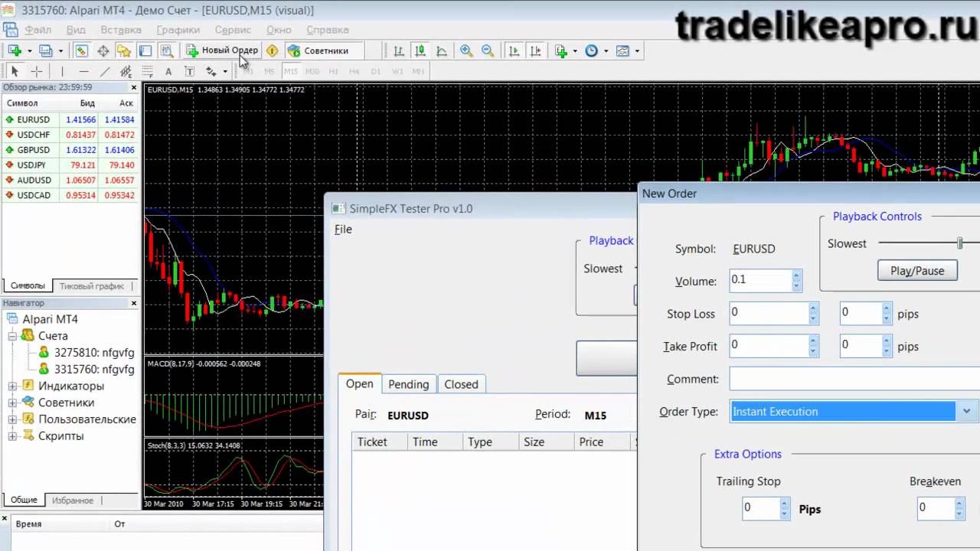Viewport: 980px width, 551px height.
Task: Increase Volume with the stepper arrows
Action: pyautogui.click(x=796, y=275)
